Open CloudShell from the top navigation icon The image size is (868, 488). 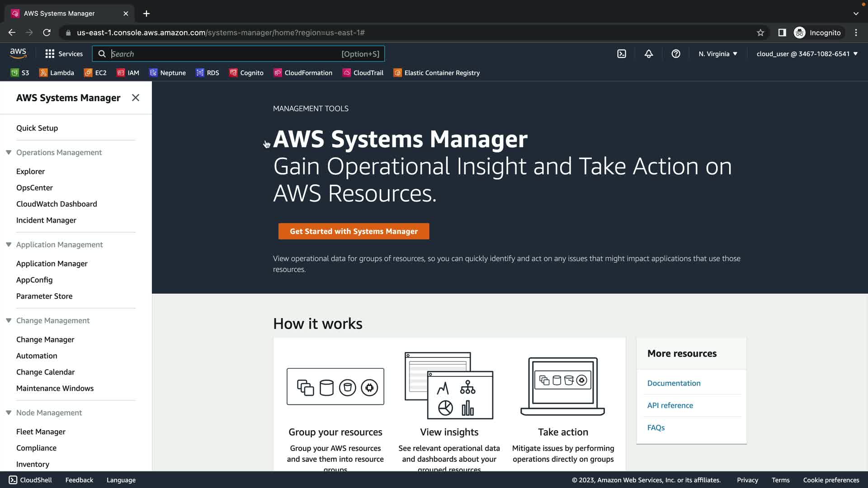pyautogui.click(x=622, y=54)
